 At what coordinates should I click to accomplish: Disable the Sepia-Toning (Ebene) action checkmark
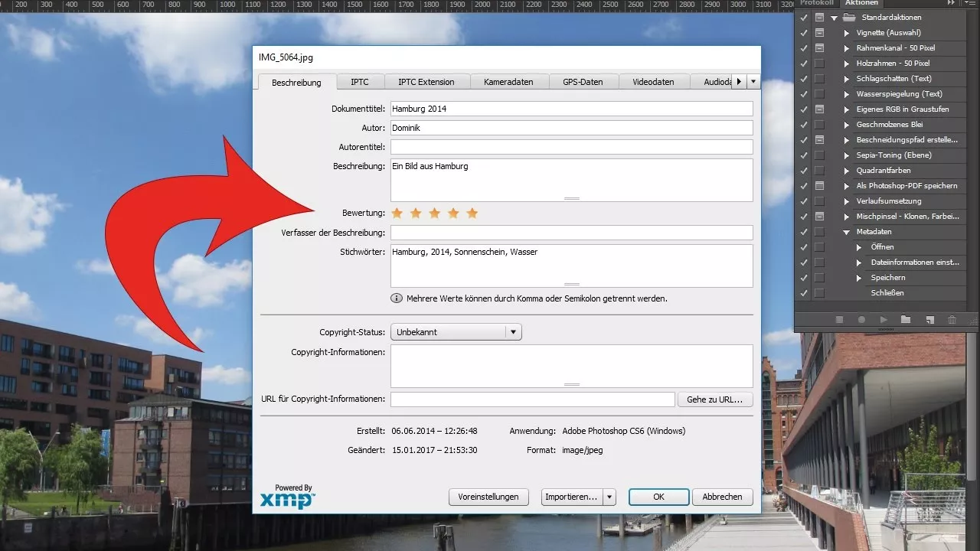(x=803, y=155)
